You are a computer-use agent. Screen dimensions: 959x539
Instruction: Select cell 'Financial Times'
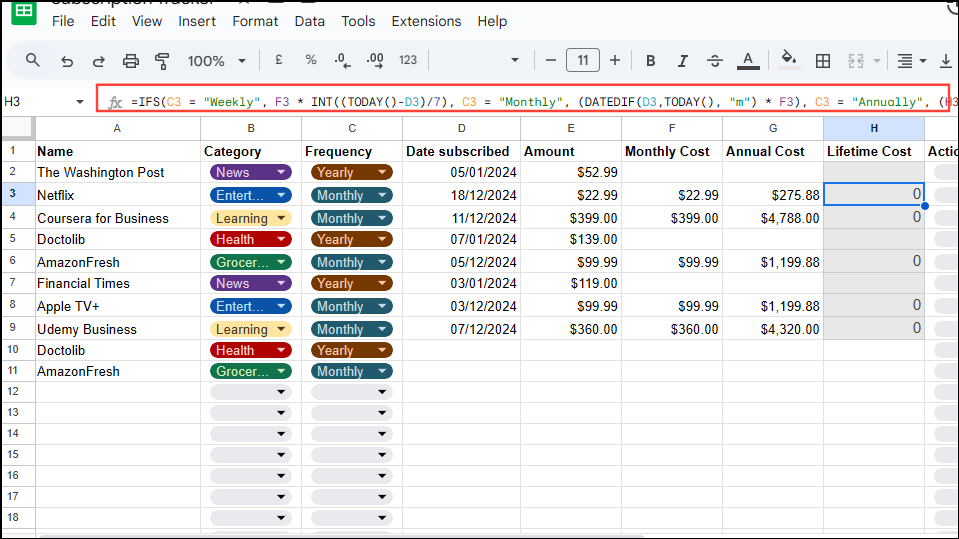[x=117, y=283]
